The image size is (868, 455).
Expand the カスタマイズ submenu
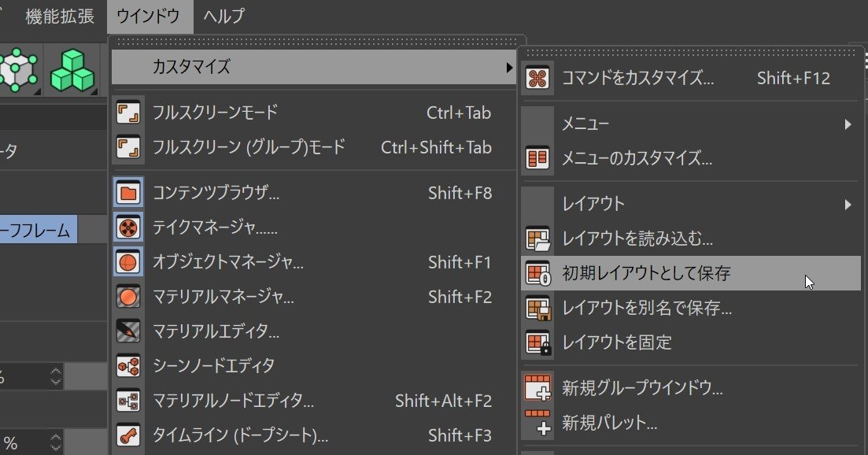click(x=313, y=67)
